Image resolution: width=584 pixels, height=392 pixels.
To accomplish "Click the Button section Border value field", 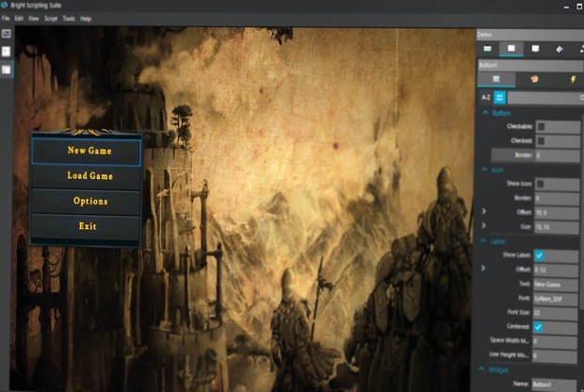I will click(x=558, y=155).
